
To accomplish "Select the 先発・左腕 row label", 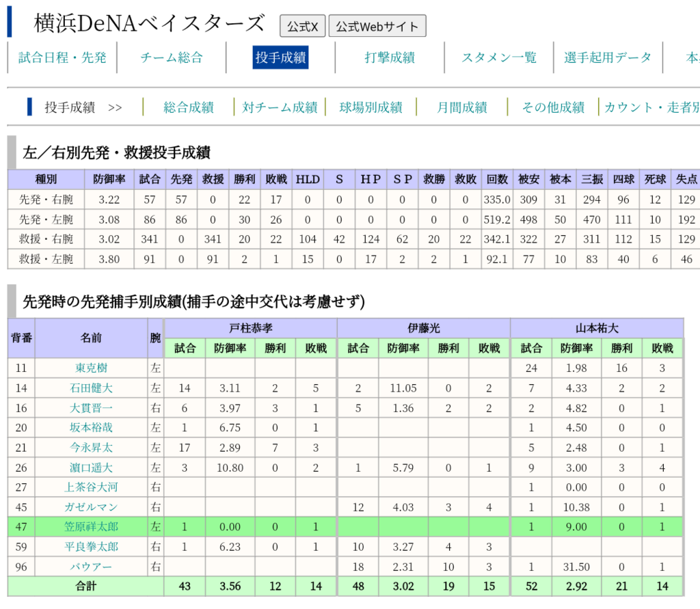I will pos(46,219).
